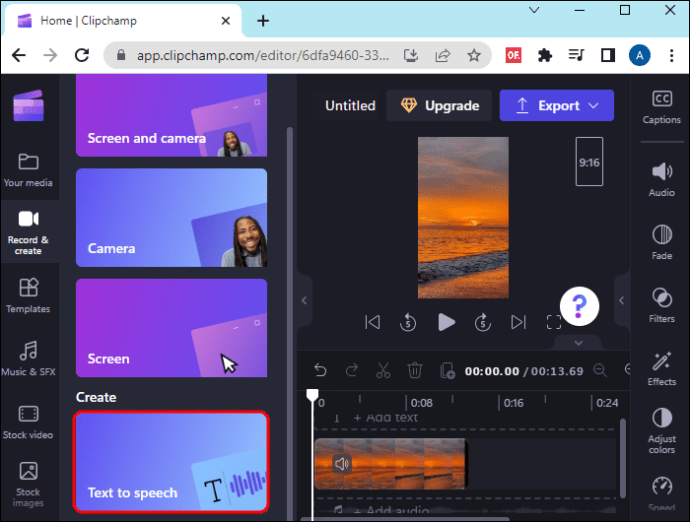Image resolution: width=690 pixels, height=522 pixels.
Task: Enter fullscreen preview mode
Action: click(x=554, y=322)
